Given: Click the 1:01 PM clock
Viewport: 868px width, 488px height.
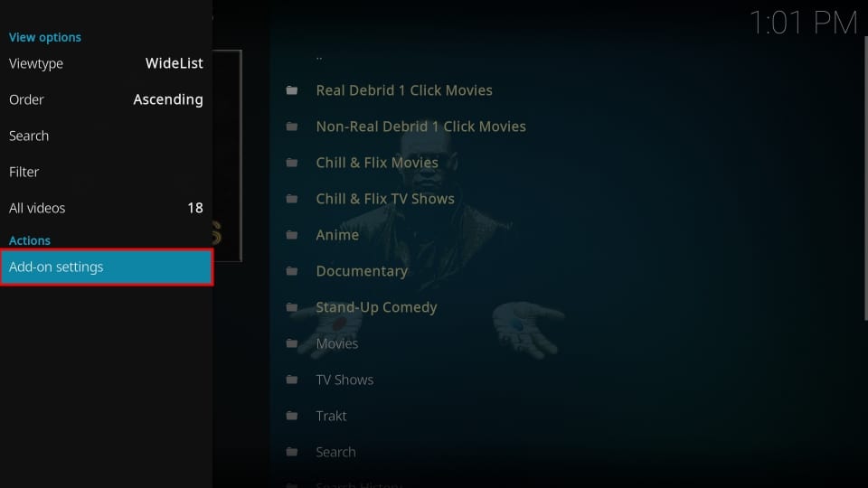Looking at the screenshot, I should point(803,23).
